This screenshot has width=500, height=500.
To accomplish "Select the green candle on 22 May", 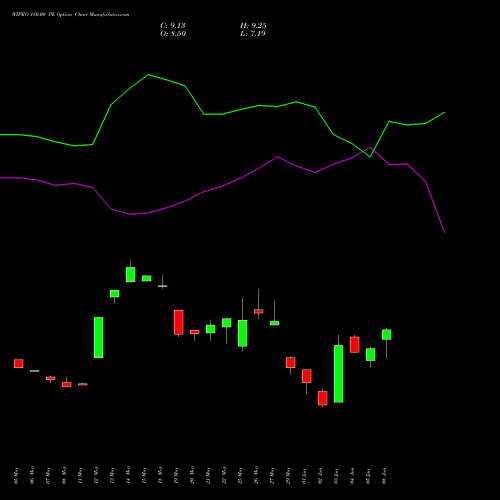I will (227, 323).
